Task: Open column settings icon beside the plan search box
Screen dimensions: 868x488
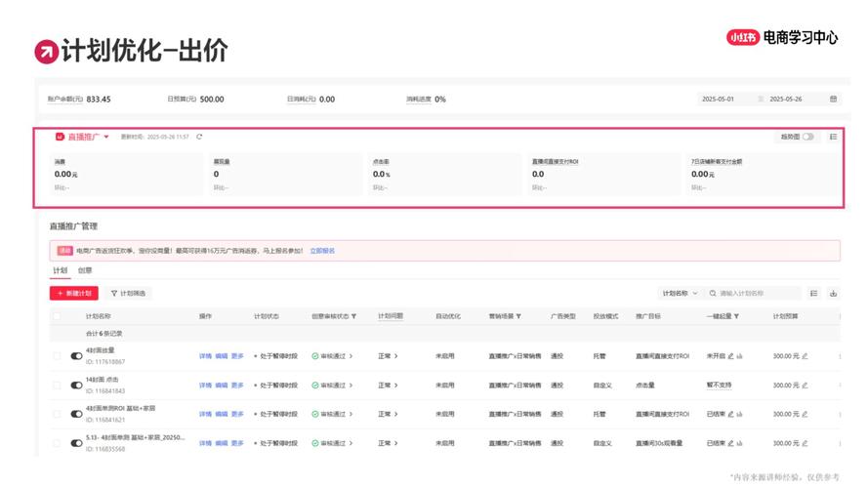Action: coord(814,293)
